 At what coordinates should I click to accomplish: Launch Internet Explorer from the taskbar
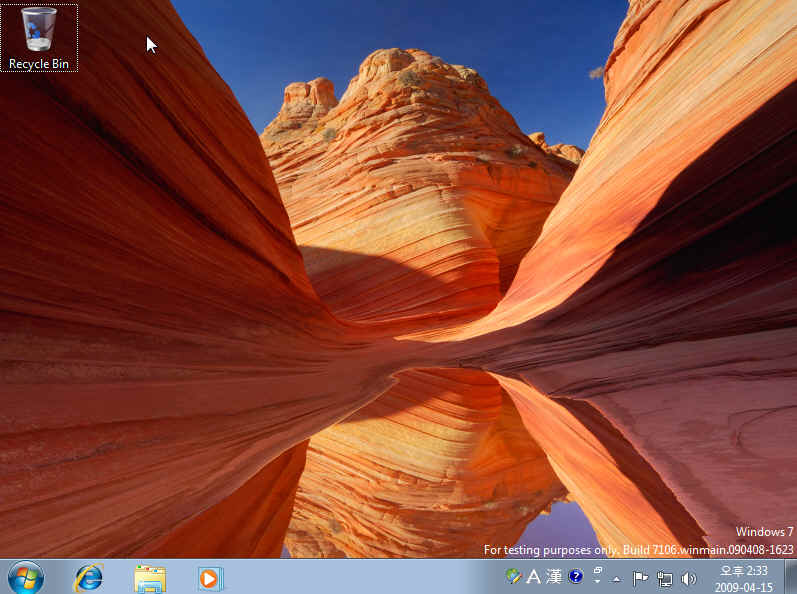pyautogui.click(x=88, y=578)
